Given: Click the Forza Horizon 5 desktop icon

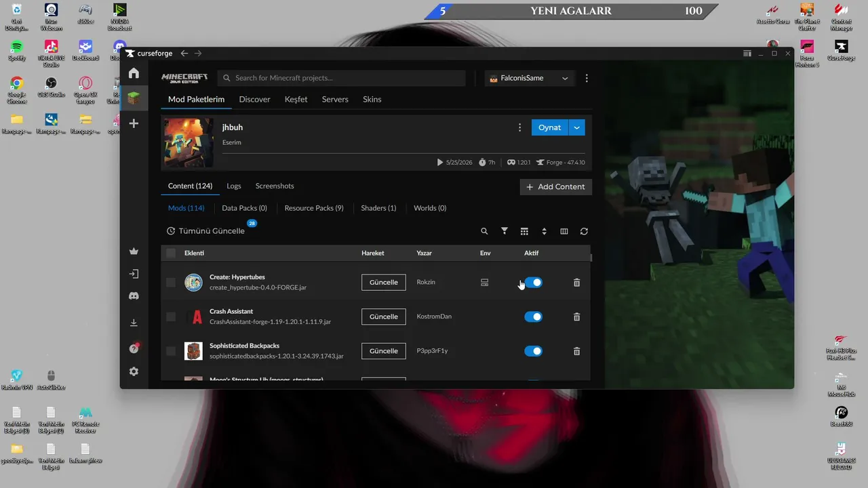Looking at the screenshot, I should click(807, 47).
